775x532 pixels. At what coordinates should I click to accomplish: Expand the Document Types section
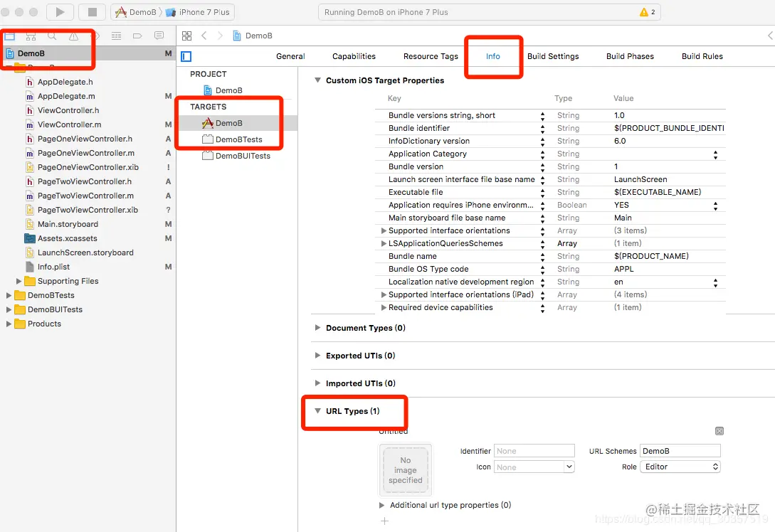[318, 327]
